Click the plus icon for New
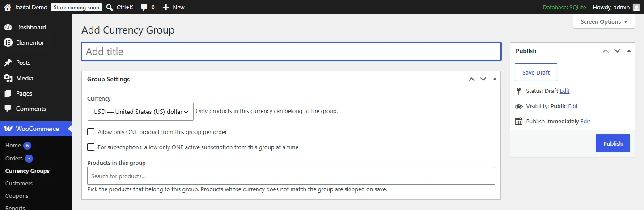 point(166,7)
